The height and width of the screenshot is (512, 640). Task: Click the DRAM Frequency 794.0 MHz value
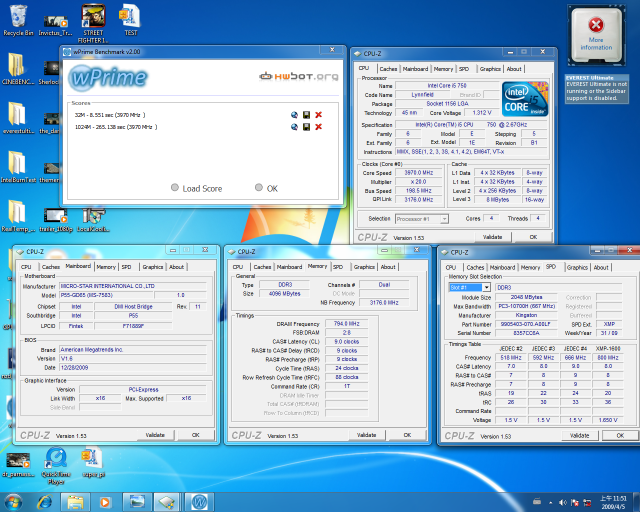pos(347,324)
